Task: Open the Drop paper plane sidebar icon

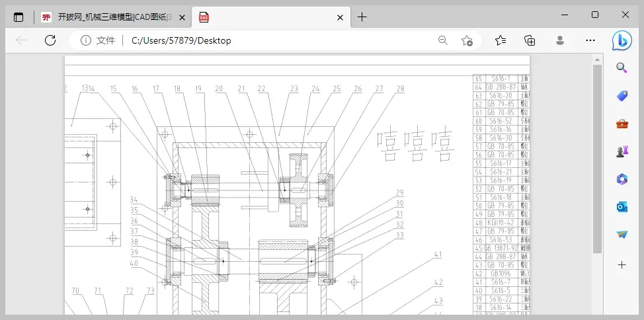Action: (622, 235)
